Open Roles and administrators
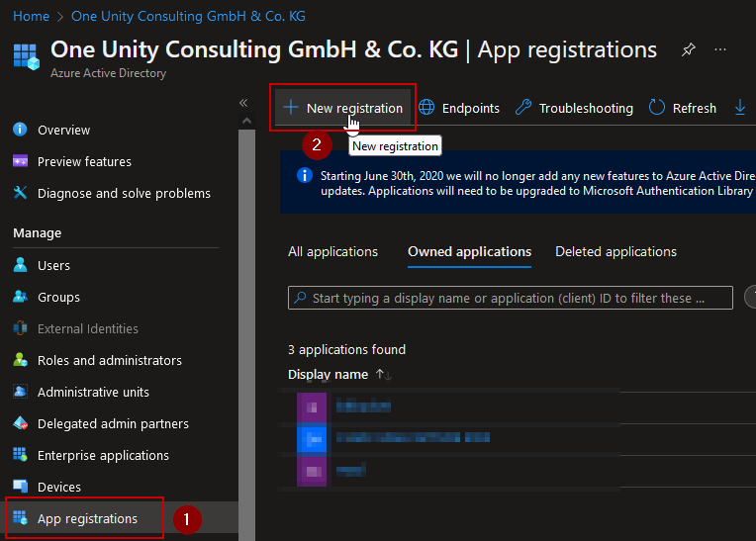The width and height of the screenshot is (756, 541). pos(110,361)
